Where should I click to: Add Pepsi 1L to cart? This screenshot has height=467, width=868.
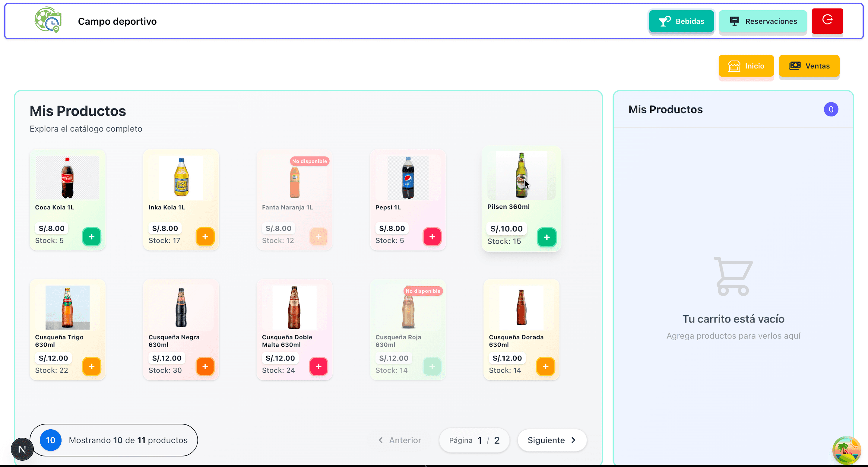coord(432,237)
